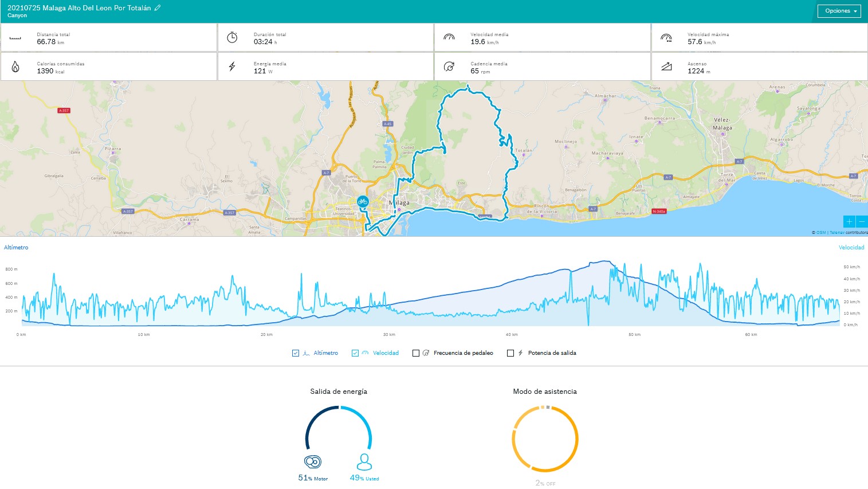
Task: Click the flame icon for Calorías consumidas
Action: click(15, 67)
